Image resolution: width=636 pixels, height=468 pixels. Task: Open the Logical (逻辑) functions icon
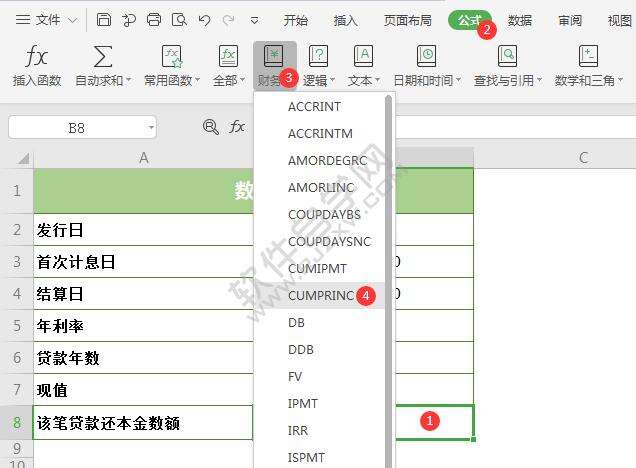(319, 56)
